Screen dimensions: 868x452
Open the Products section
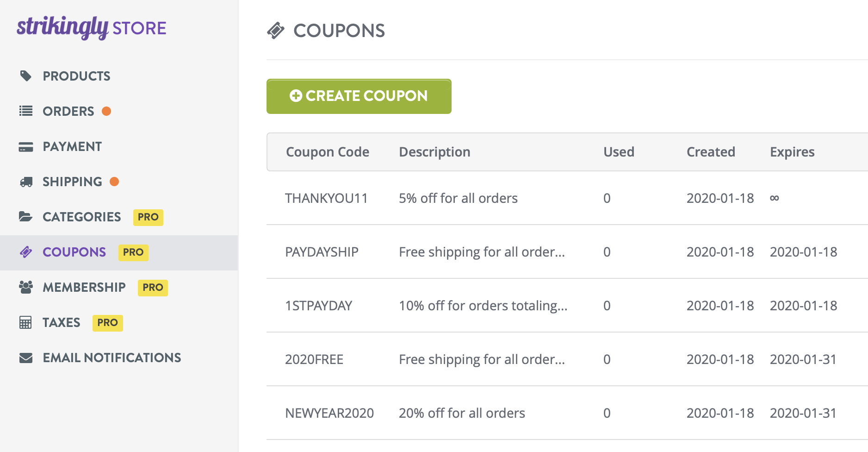tap(76, 75)
